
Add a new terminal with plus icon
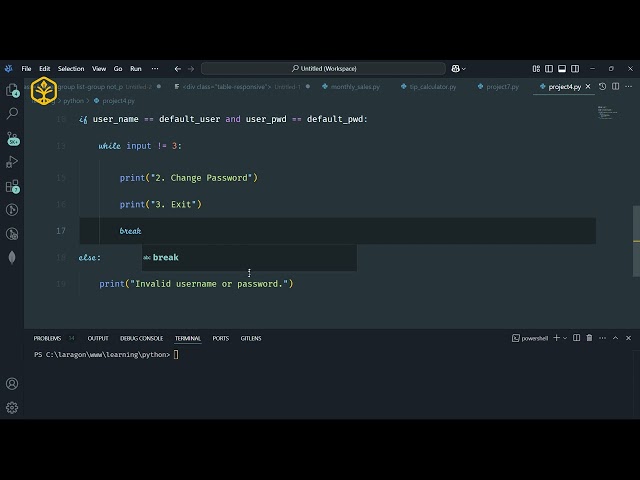556,338
